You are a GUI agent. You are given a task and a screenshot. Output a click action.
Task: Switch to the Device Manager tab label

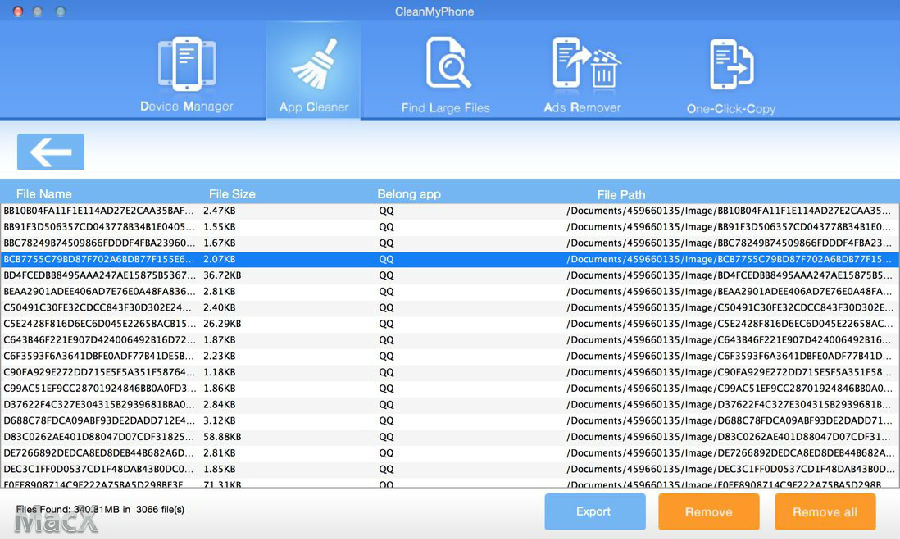[x=187, y=107]
